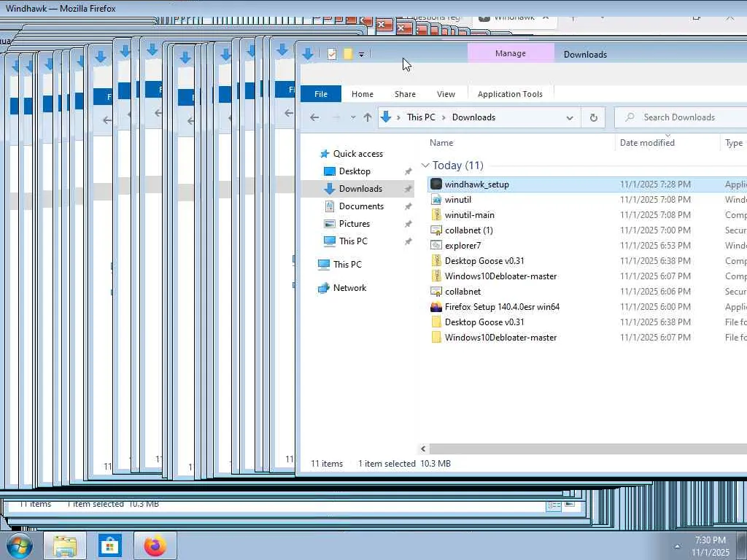Open the address bar history dropdown

click(569, 117)
